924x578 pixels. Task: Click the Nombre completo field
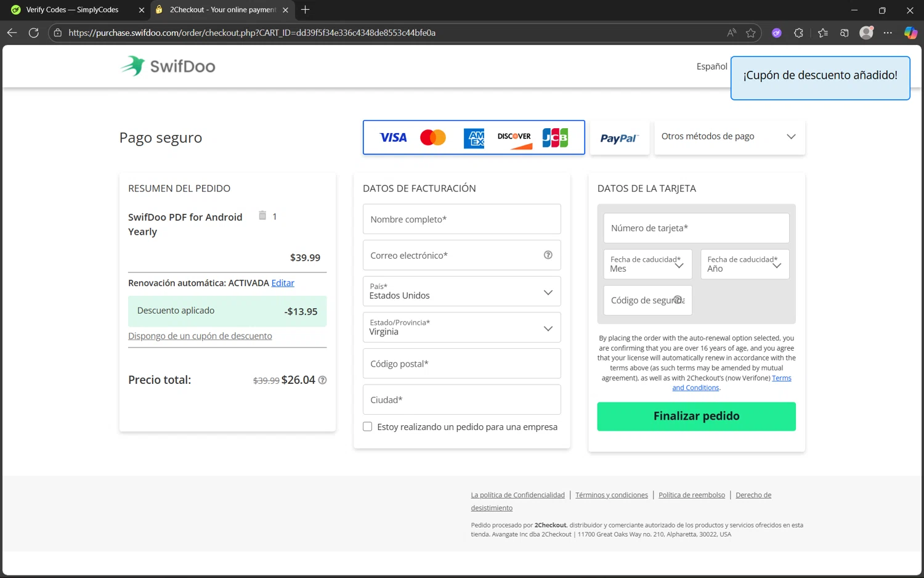coord(461,219)
